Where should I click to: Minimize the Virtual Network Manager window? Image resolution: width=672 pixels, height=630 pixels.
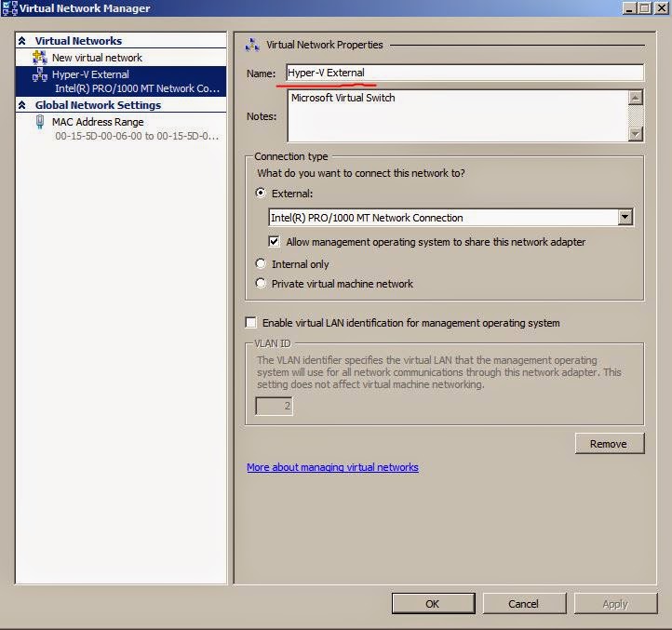tap(629, 8)
